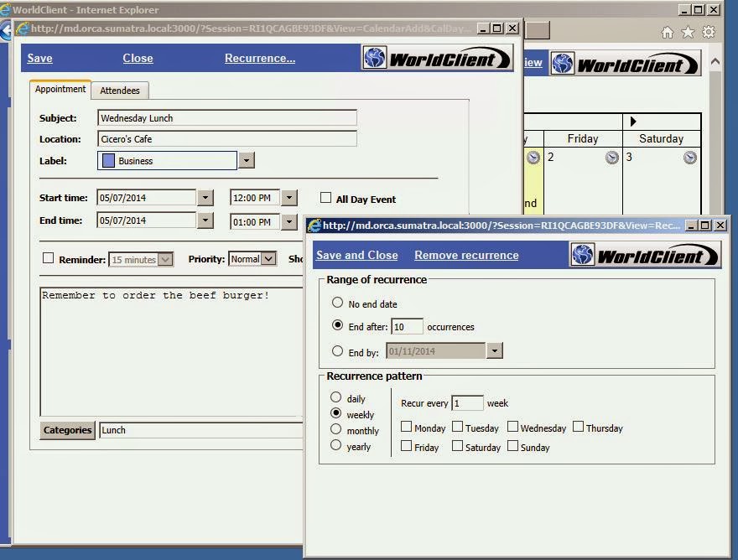Open the Recurrence... link
The height and width of the screenshot is (560, 738).
click(260, 58)
